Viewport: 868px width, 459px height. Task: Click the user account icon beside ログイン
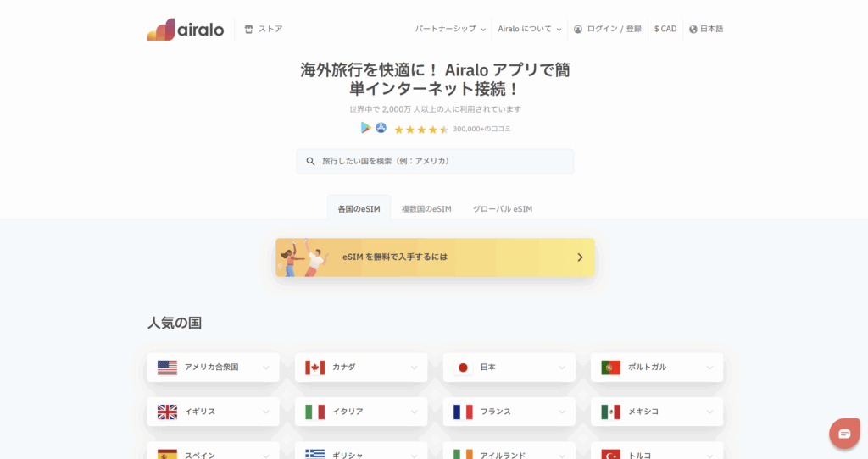click(578, 30)
